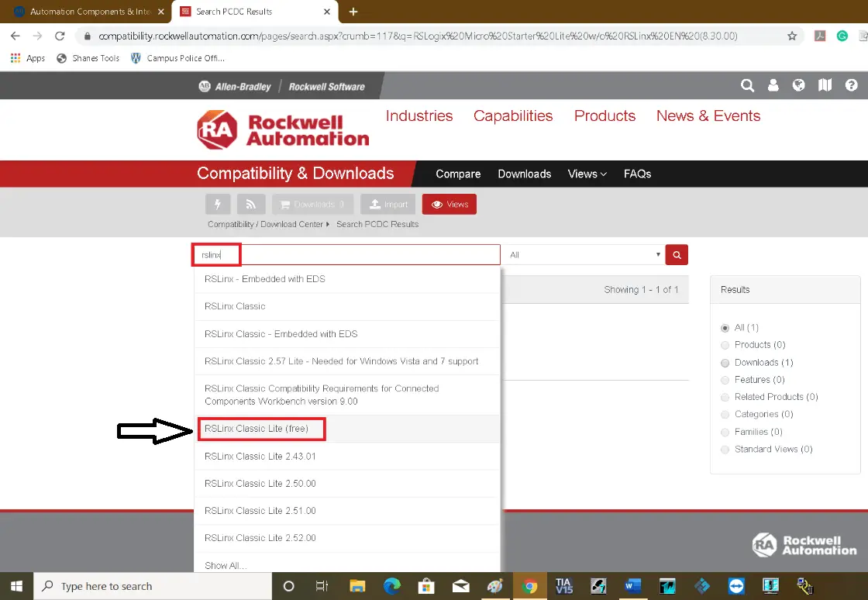Click the Import button

[388, 204]
